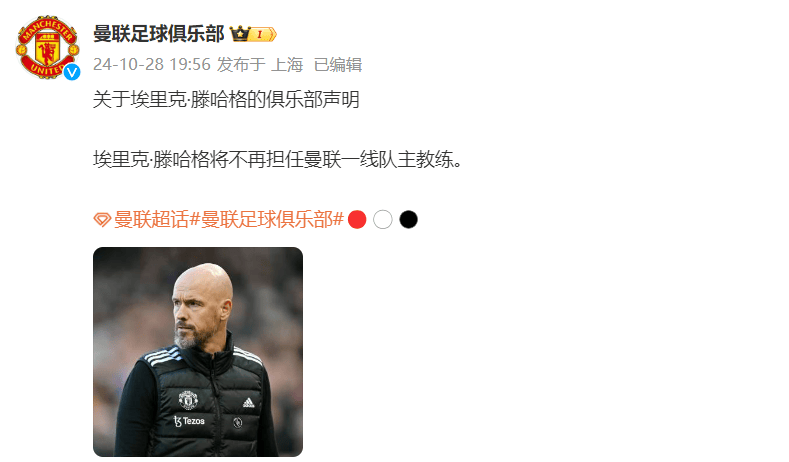This screenshot has height=462, width=789.
Task: Click the 发布于 上海 location label
Action: (x=260, y=64)
